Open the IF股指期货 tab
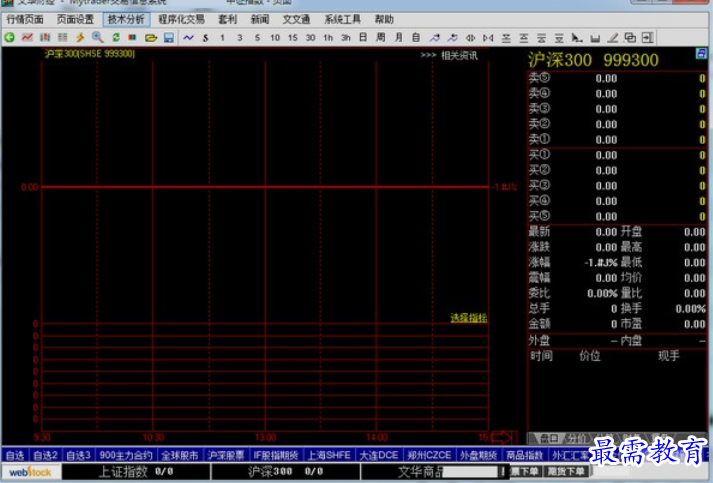 [276, 455]
